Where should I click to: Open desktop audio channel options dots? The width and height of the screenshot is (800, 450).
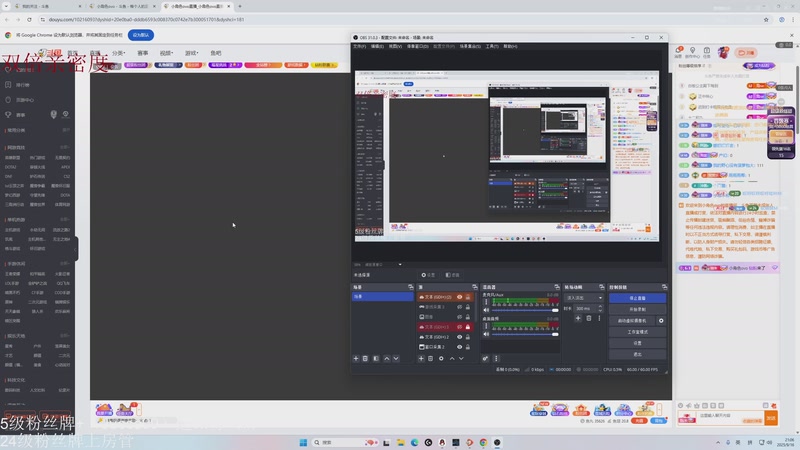pos(486,326)
